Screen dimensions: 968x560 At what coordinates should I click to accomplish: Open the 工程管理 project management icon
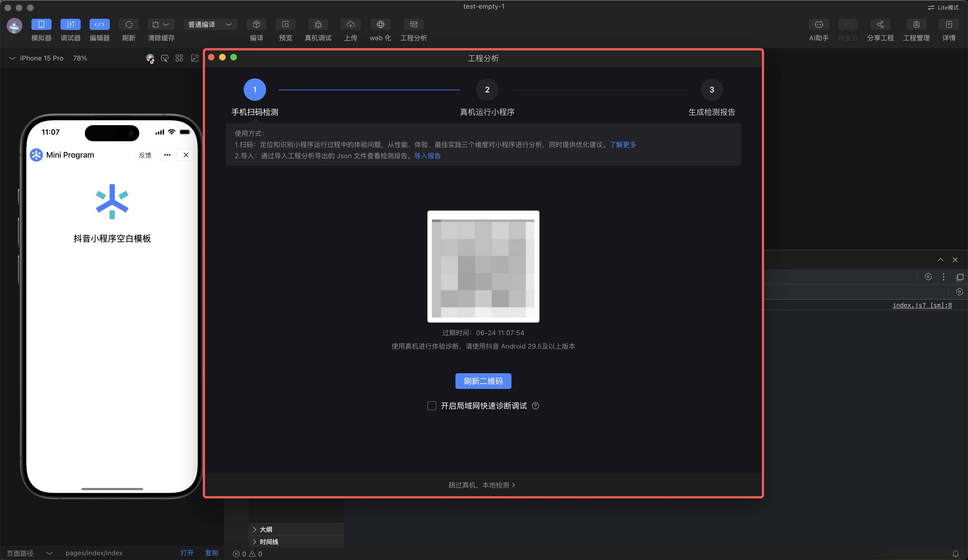[916, 25]
